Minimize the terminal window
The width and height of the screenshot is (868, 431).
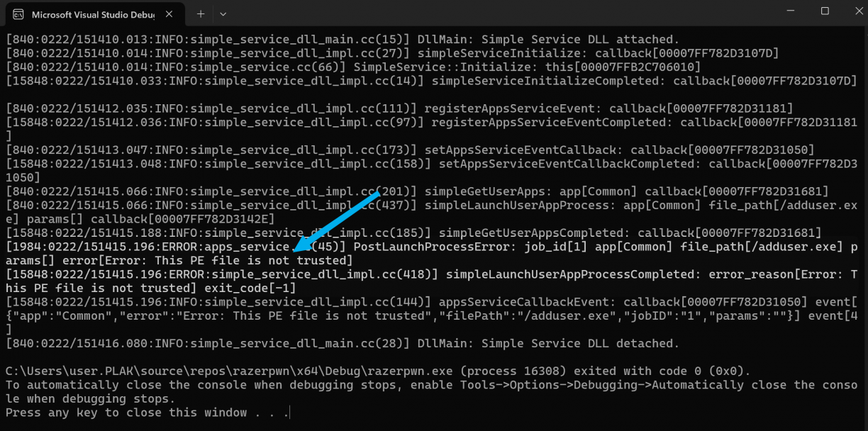coord(792,11)
